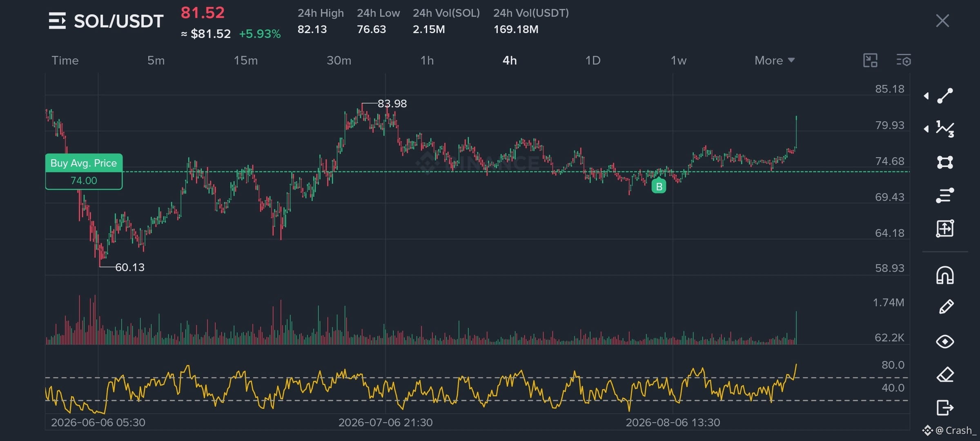Click the latest tall green volume bar
This screenshot has height=441, width=980.
[x=796, y=328]
